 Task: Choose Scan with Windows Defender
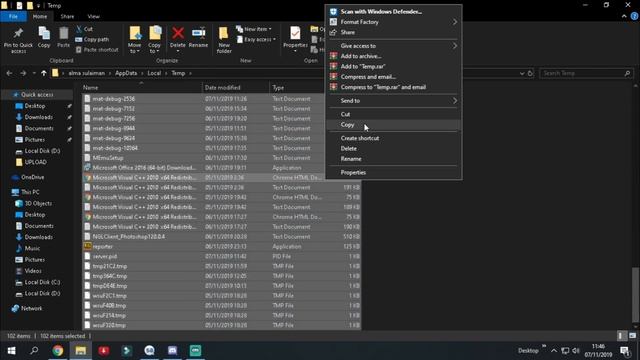tap(394, 12)
